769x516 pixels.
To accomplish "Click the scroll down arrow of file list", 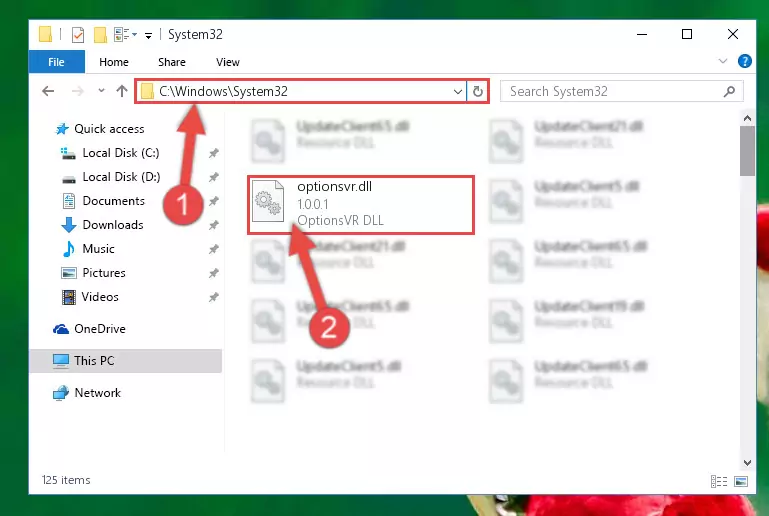I will [x=747, y=463].
